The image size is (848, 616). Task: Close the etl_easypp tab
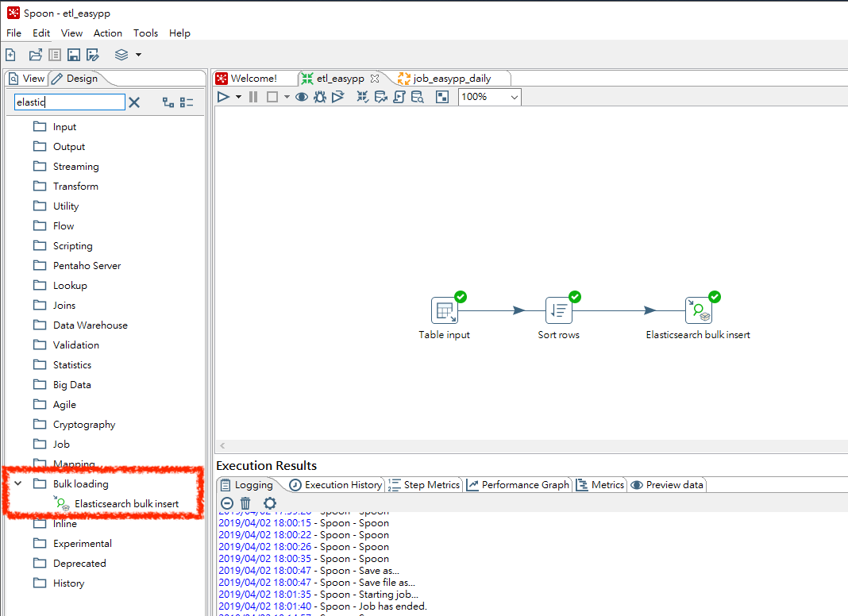tap(375, 79)
